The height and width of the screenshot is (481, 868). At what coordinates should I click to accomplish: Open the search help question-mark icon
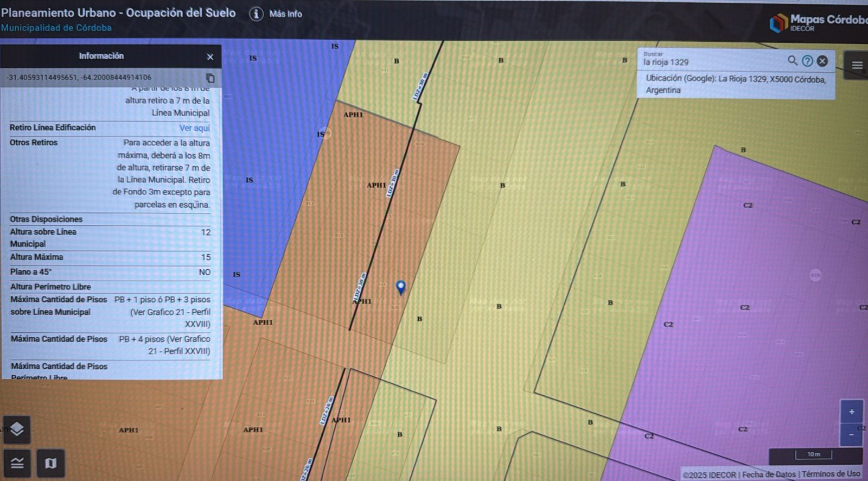click(x=807, y=61)
